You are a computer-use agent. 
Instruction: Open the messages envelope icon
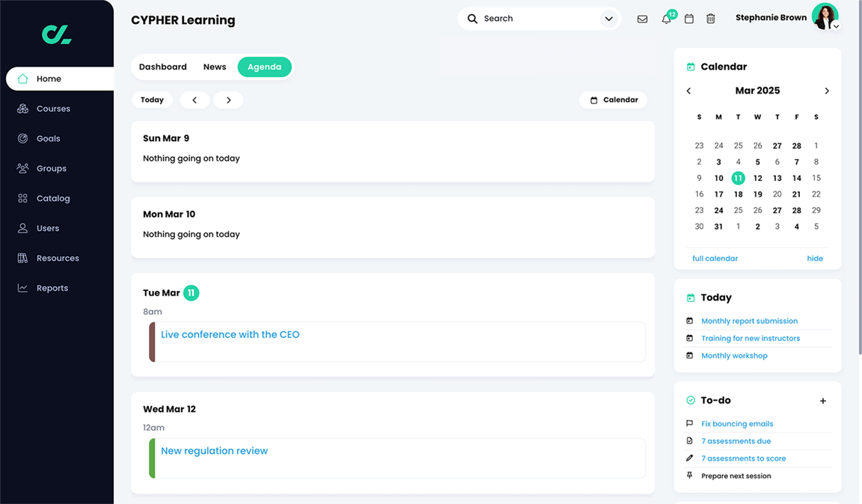tap(642, 19)
